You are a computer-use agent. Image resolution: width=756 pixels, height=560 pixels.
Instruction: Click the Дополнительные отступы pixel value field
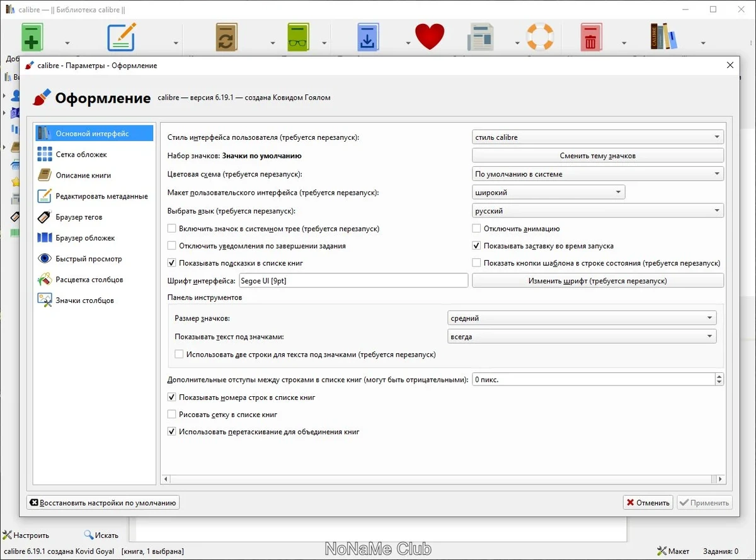tap(593, 379)
